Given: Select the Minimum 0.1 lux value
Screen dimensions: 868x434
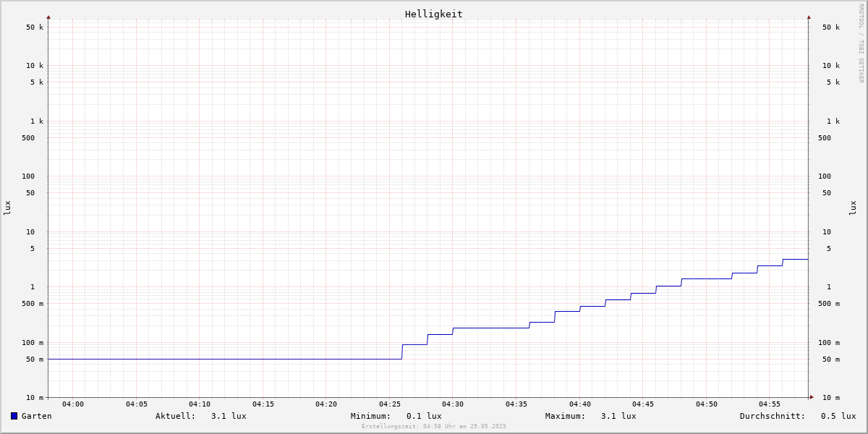Looking at the screenshot, I should 424,416.
